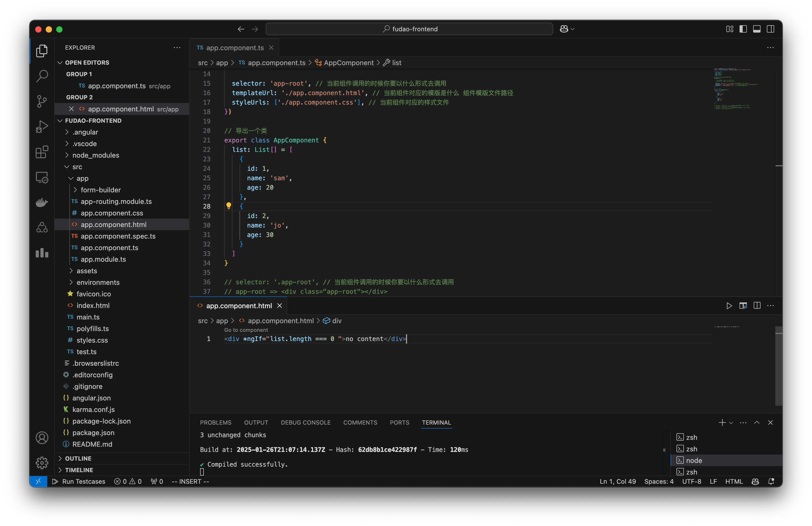This screenshot has width=812, height=526.
Task: Expand the node_modules folder
Action: [96, 155]
